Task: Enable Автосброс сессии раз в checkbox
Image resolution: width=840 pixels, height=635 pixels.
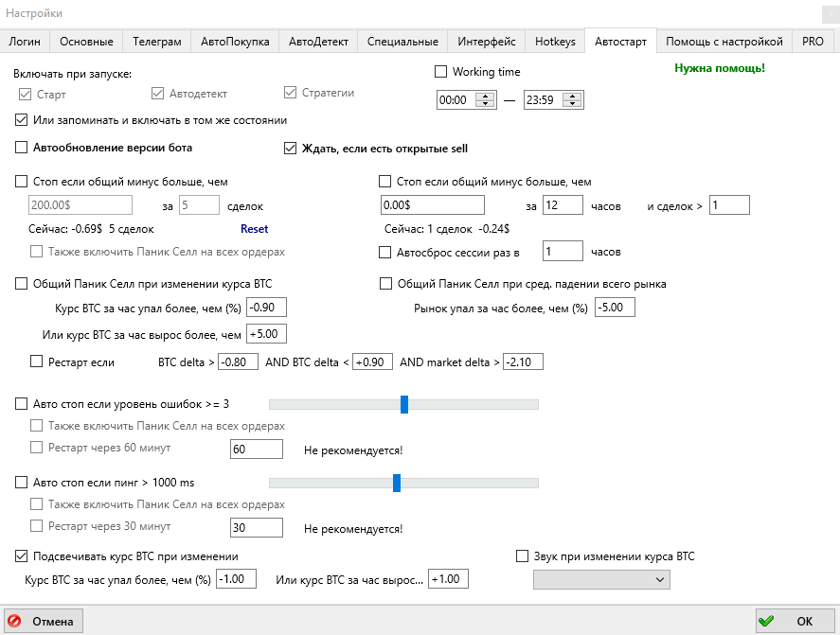Action: tap(385, 252)
